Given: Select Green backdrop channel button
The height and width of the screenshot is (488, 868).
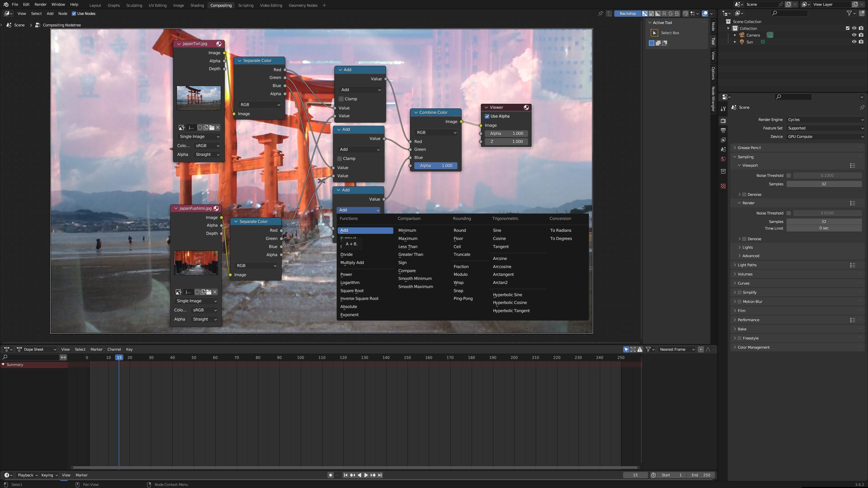Looking at the screenshot, I should pos(670,14).
